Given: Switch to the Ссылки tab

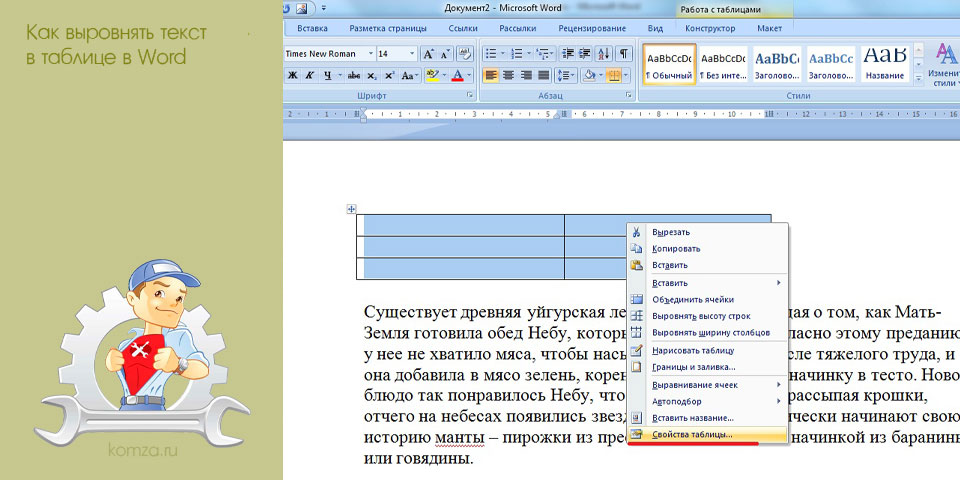Looking at the screenshot, I should pos(463,28).
